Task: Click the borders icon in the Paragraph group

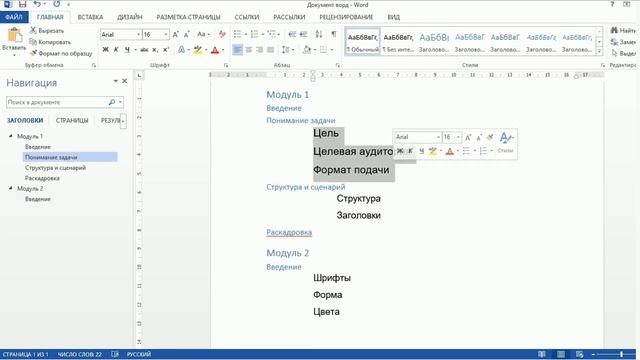Action: (323, 50)
